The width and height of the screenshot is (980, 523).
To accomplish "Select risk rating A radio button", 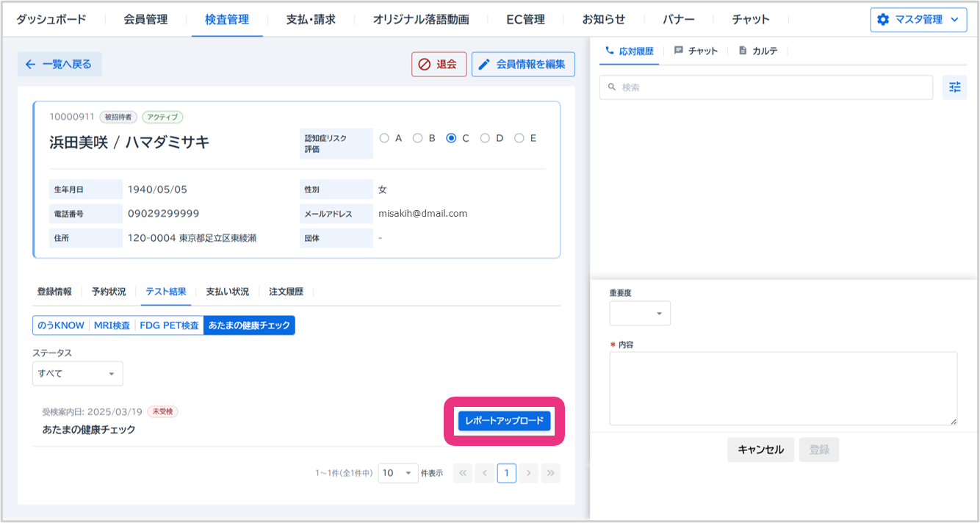I will click(384, 138).
